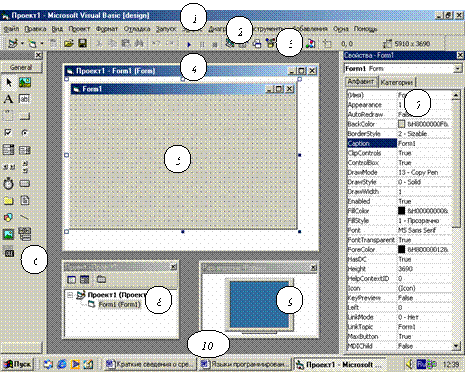Select the OptionButton tool in toolbox
The height and width of the screenshot is (372, 465).
24,133
